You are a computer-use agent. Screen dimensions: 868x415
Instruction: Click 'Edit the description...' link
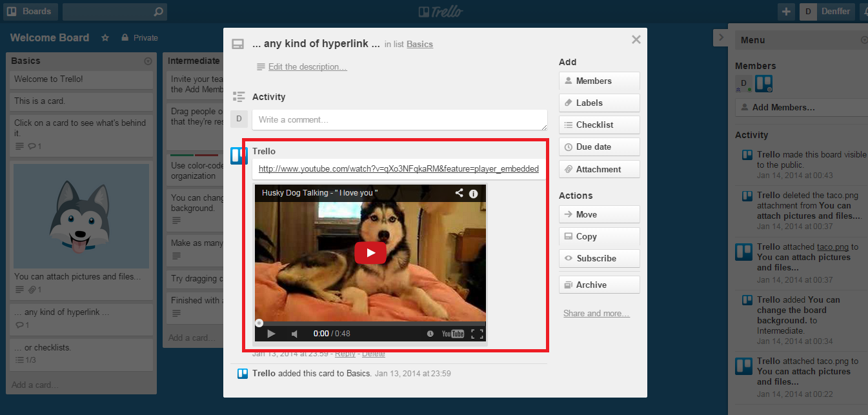pos(307,67)
